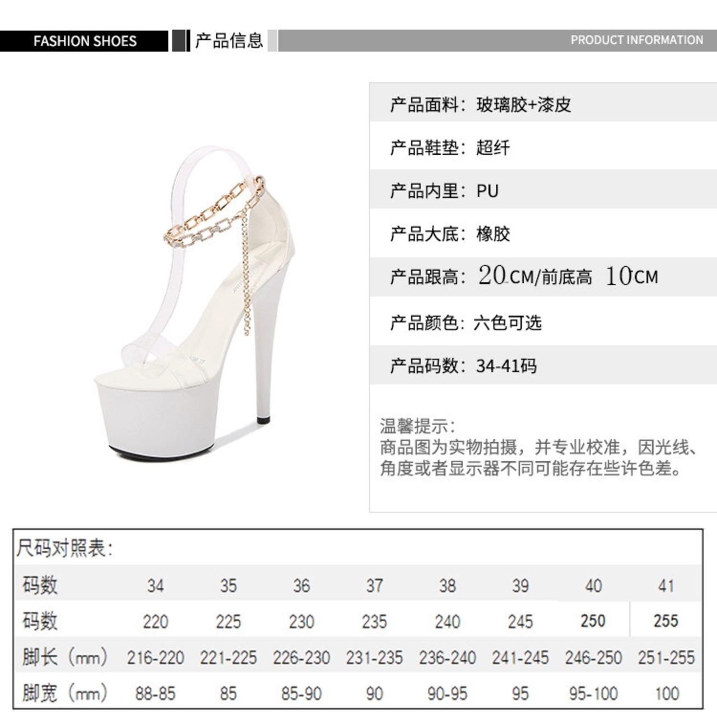
Task: Click the 90-95 foot width cell
Action: 447,694
